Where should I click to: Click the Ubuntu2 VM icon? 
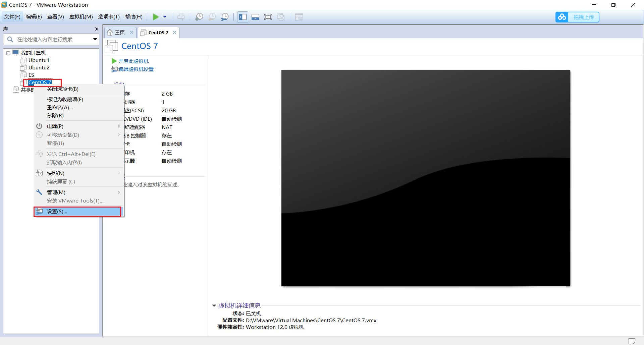(x=23, y=68)
